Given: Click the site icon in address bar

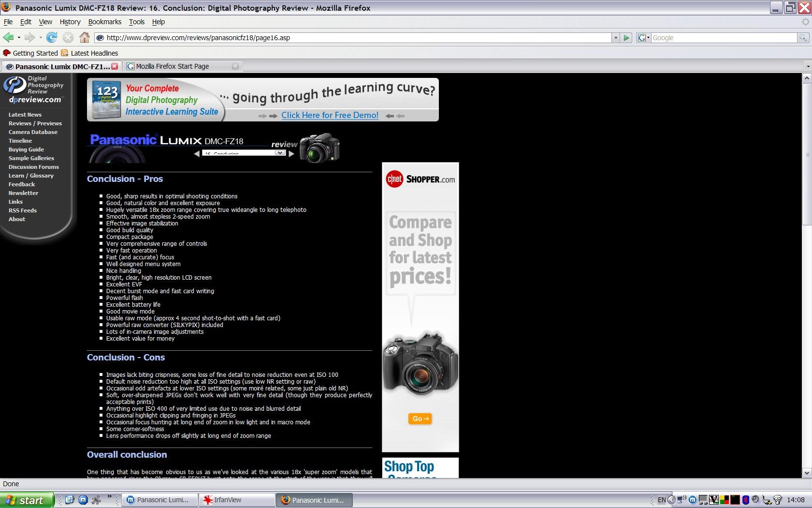Looking at the screenshot, I should pos(100,38).
